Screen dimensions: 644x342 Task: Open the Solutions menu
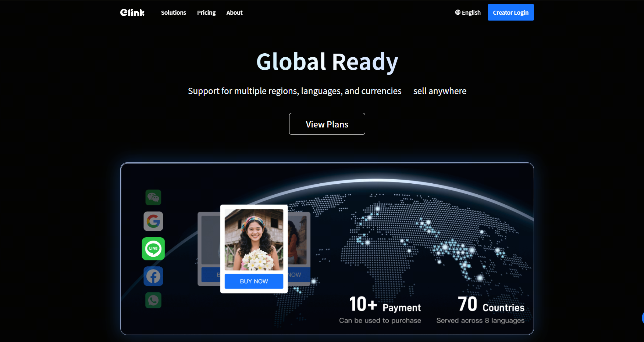click(x=173, y=12)
